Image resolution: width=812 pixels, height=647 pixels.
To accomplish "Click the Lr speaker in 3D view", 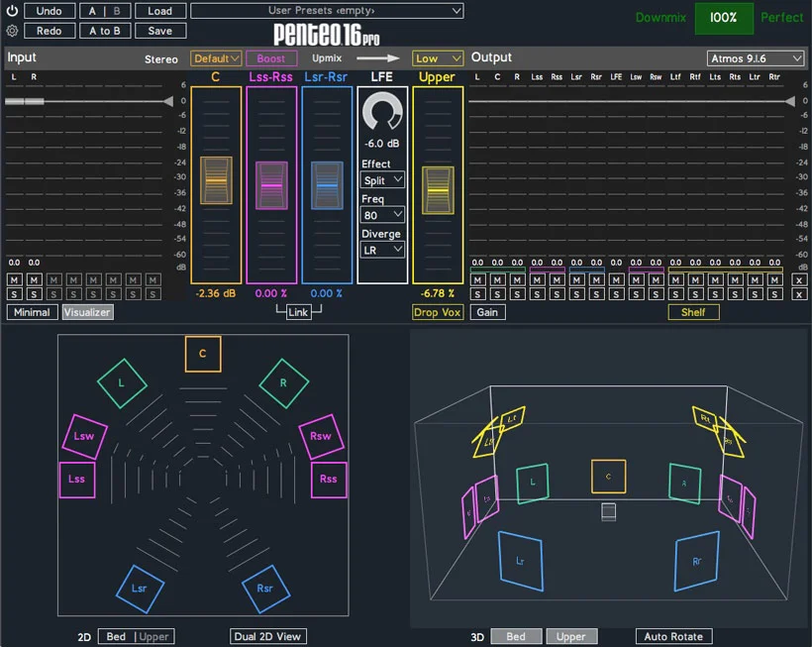I will pos(521,561).
